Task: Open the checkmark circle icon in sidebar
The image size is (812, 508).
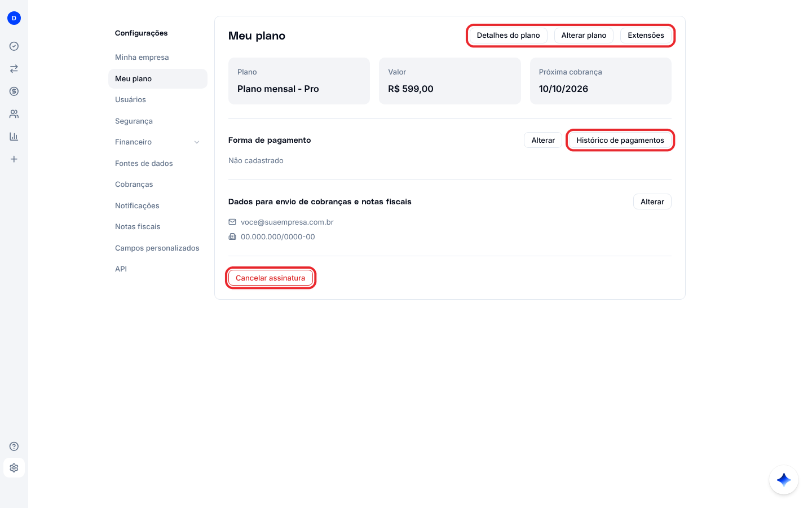Action: click(14, 46)
